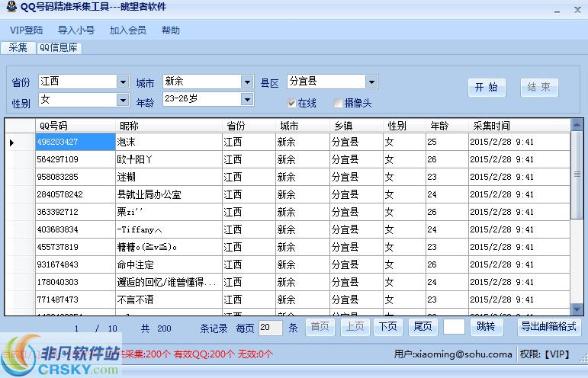Image resolution: width=588 pixels, height=378 pixels.
Task: Expand the 城市 dropdown showing 新余
Action: [x=247, y=82]
